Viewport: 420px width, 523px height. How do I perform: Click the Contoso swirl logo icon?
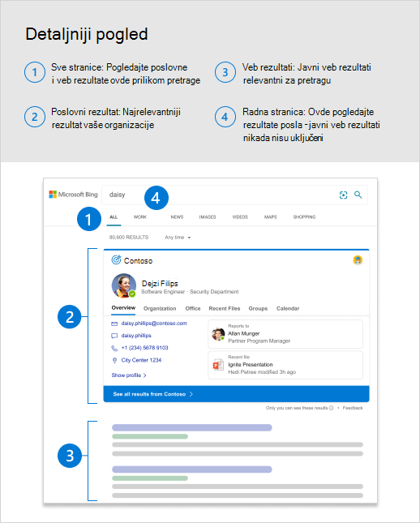coord(116,259)
